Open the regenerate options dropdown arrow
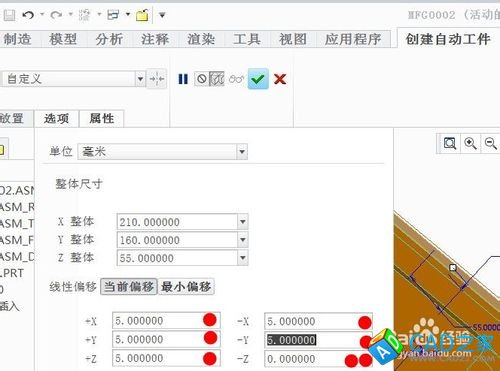The image size is (500, 371). [99, 14]
